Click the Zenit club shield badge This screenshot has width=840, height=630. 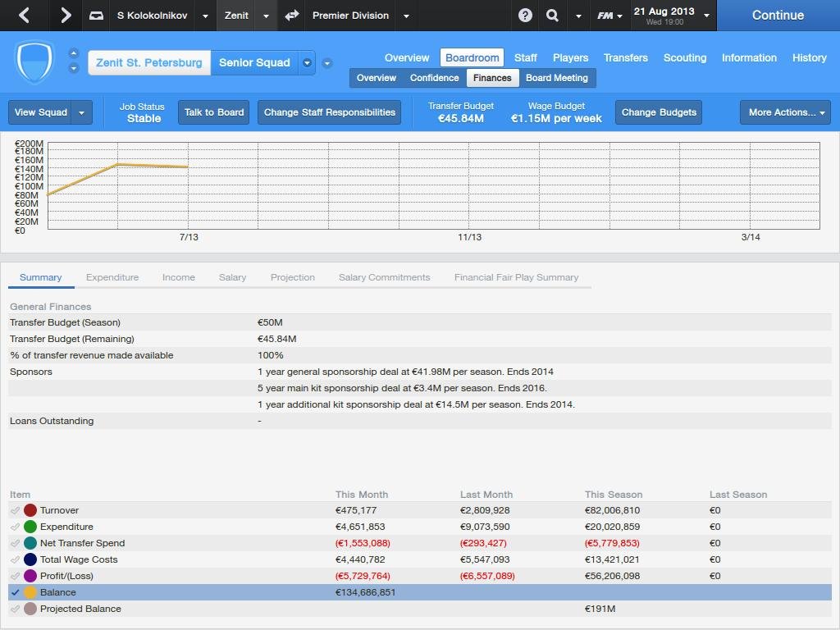click(34, 62)
